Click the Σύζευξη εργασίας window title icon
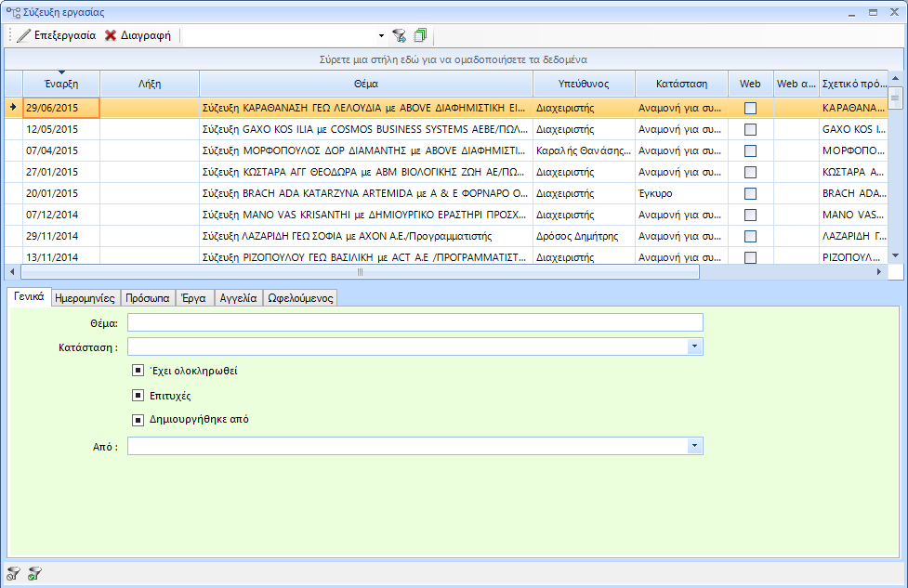This screenshot has height=588, width=908. (x=13, y=12)
